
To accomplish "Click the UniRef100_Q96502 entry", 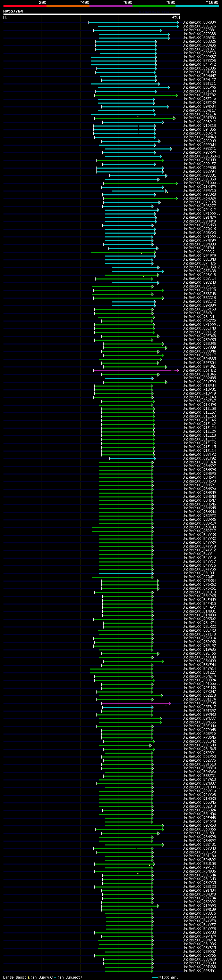I will (199, 619).
